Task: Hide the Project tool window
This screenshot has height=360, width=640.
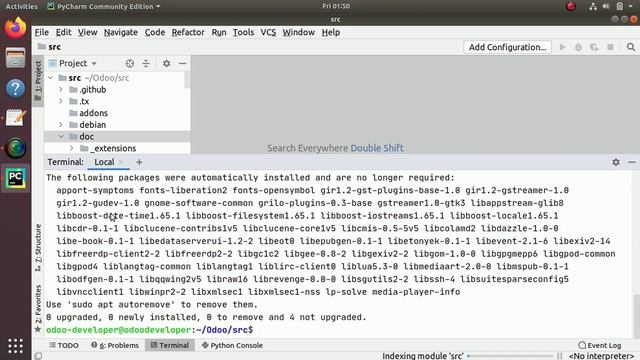Action: 182,63
